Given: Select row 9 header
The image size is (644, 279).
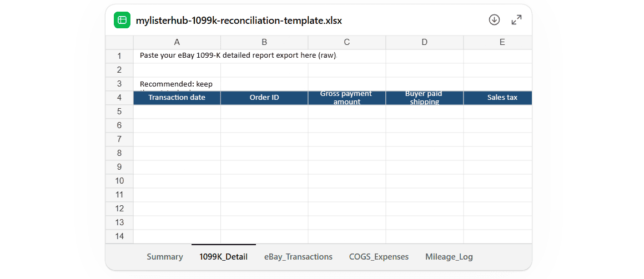Looking at the screenshot, I should click(x=119, y=167).
